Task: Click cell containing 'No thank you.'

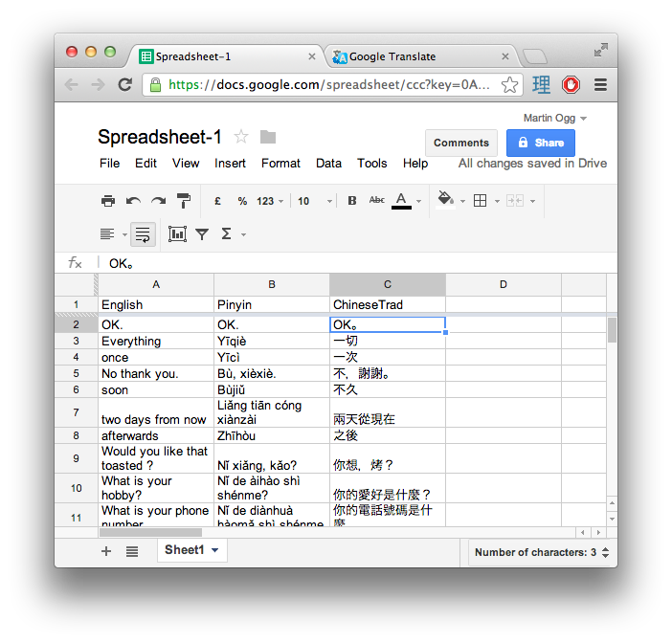Action: point(156,373)
